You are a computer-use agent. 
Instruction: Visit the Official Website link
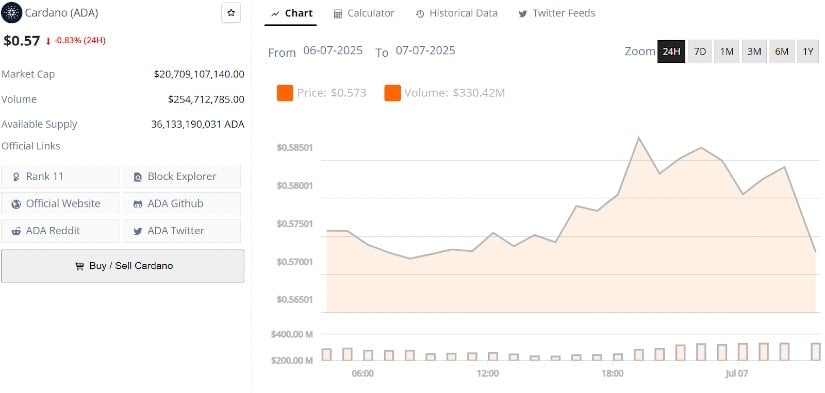(61, 204)
